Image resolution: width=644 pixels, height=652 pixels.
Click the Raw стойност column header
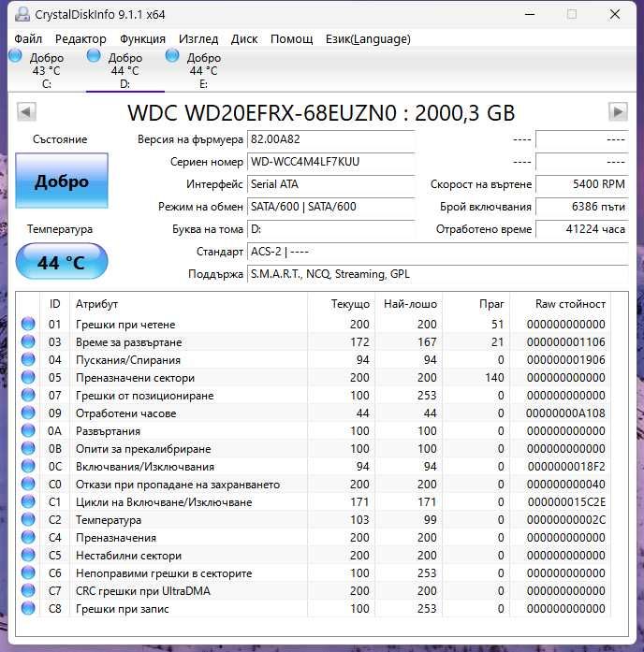pyautogui.click(x=561, y=304)
